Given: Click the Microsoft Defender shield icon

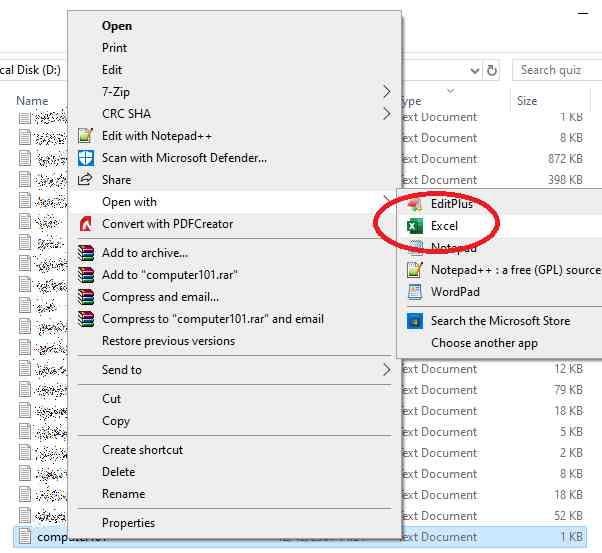Looking at the screenshot, I should pyautogui.click(x=85, y=158).
